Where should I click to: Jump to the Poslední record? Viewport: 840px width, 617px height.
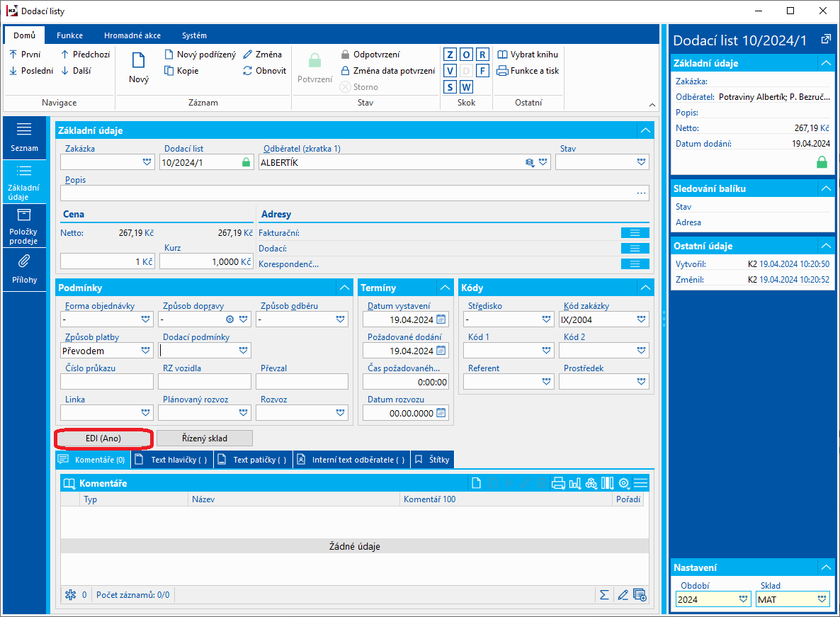(x=31, y=70)
